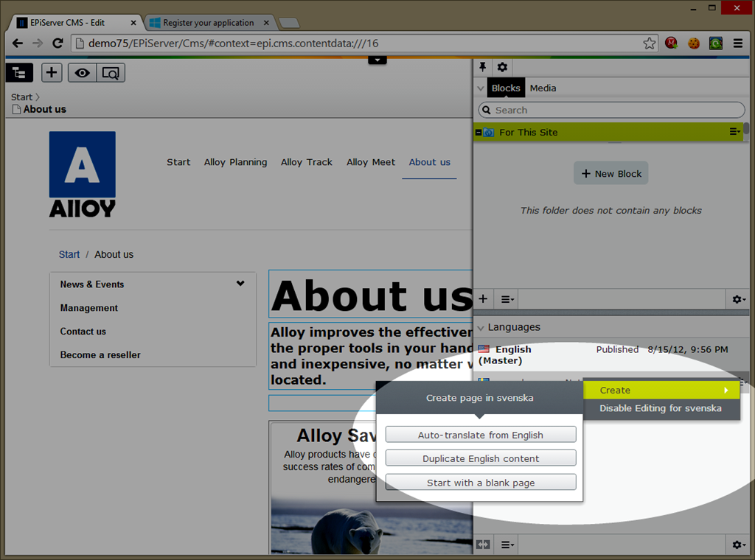Switch to the Media tab
The width and height of the screenshot is (755, 560).
pos(543,88)
